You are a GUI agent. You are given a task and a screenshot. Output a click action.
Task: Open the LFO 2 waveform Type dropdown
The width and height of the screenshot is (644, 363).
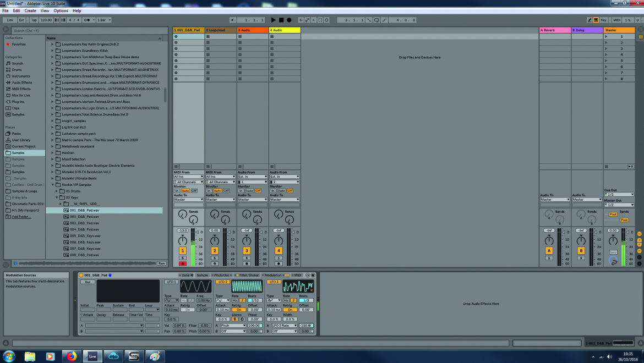point(222,300)
